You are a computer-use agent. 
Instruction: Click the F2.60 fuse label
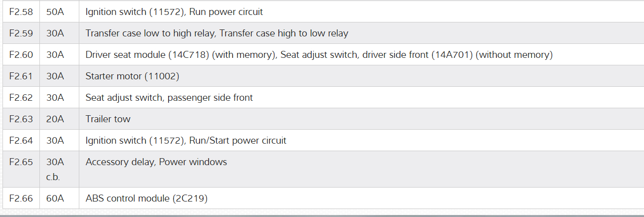click(x=21, y=55)
